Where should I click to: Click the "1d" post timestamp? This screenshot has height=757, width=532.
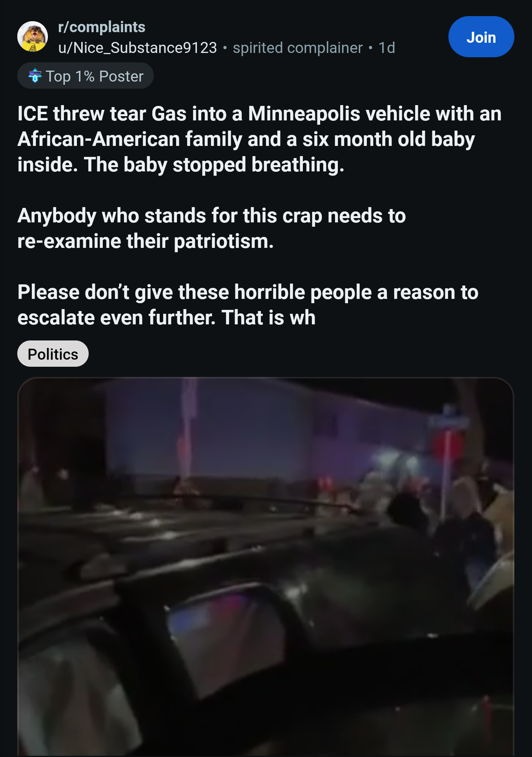[x=386, y=48]
